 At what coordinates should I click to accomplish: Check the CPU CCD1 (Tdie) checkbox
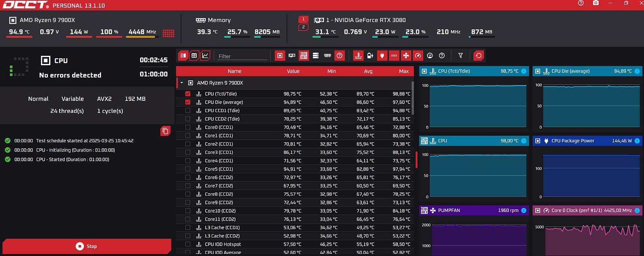(x=188, y=111)
